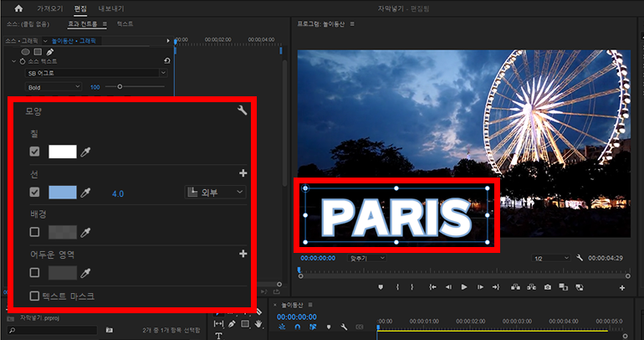The width and height of the screenshot is (644, 340).
Task: Click the ellipse mask tool icon
Action: click(25, 52)
